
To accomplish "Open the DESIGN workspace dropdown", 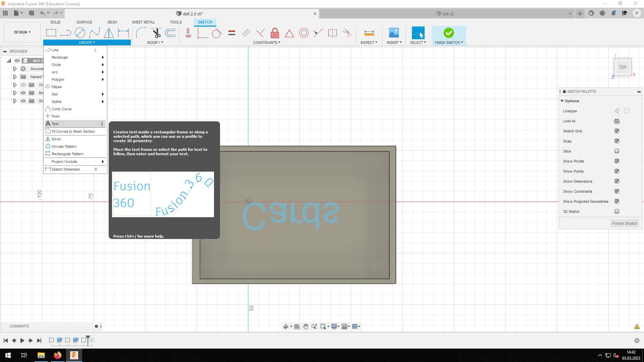I will coord(22,32).
